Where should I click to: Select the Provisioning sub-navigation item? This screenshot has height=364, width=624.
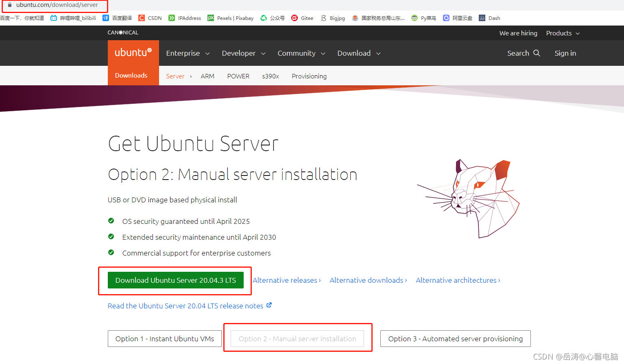pyautogui.click(x=309, y=76)
